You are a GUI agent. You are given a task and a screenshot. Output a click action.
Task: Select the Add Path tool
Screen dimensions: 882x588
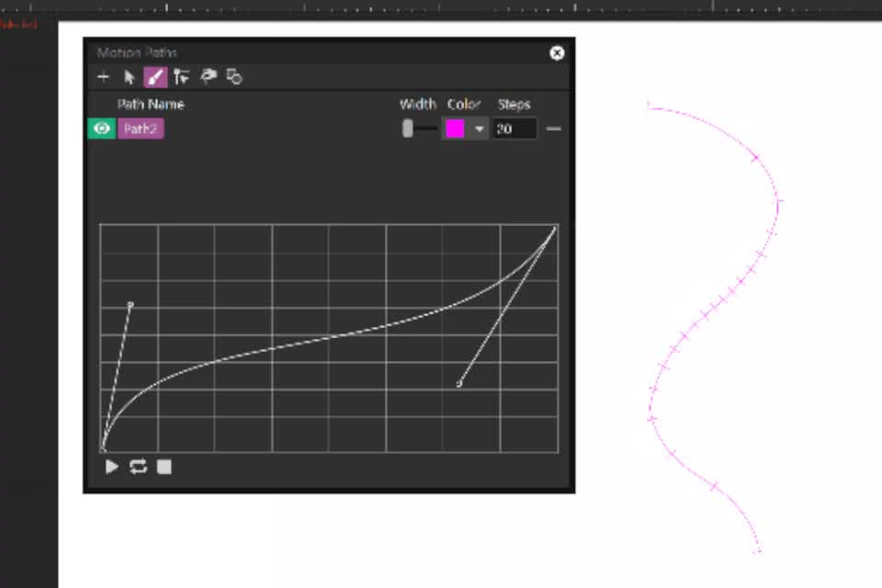pos(103,77)
